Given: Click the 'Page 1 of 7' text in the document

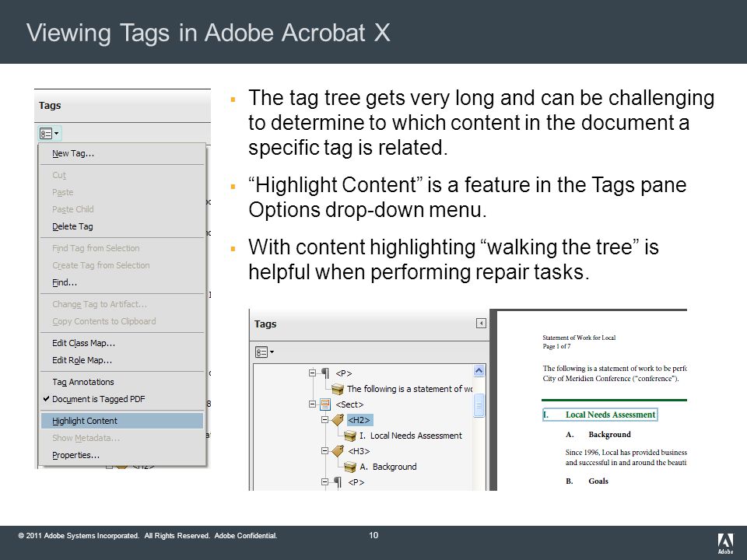Looking at the screenshot, I should 556,346.
